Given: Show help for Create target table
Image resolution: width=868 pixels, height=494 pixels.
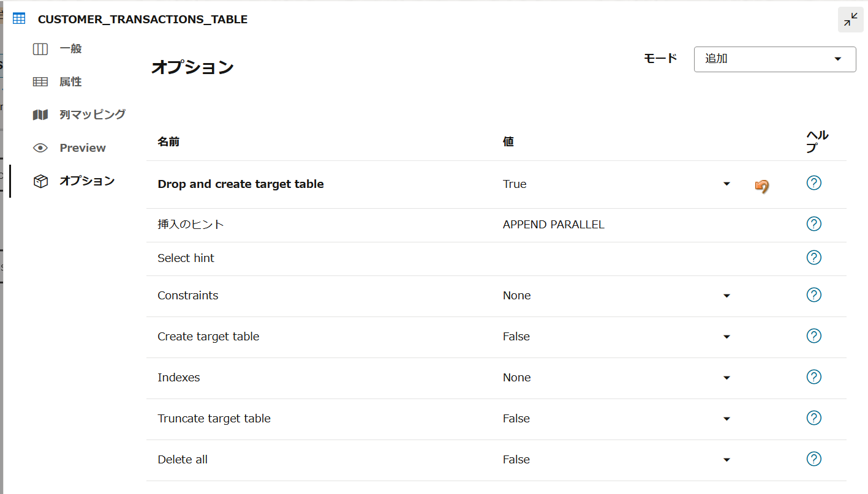Looking at the screenshot, I should (813, 336).
